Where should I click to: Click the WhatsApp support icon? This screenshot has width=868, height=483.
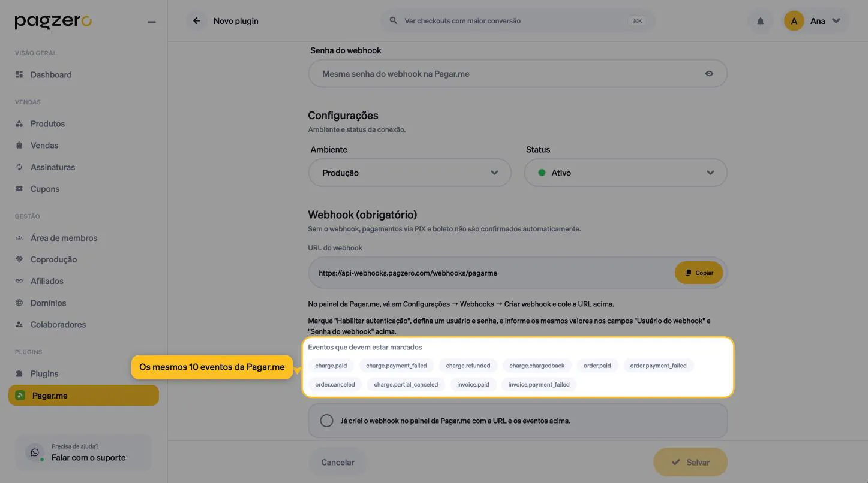(35, 452)
